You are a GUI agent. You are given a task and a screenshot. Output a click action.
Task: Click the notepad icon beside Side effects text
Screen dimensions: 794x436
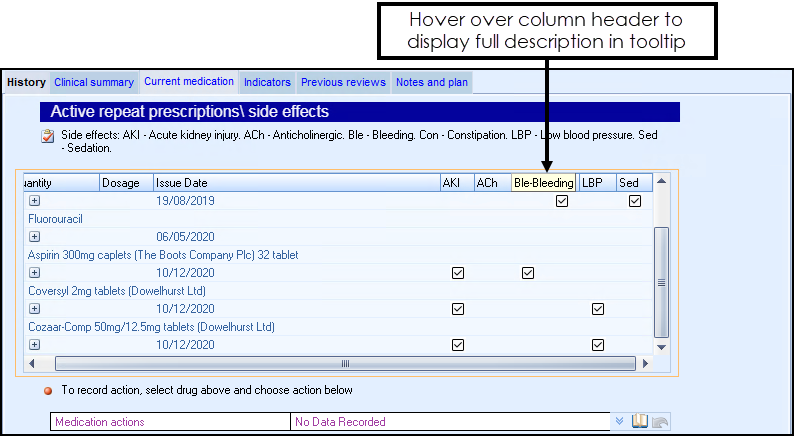(47, 136)
